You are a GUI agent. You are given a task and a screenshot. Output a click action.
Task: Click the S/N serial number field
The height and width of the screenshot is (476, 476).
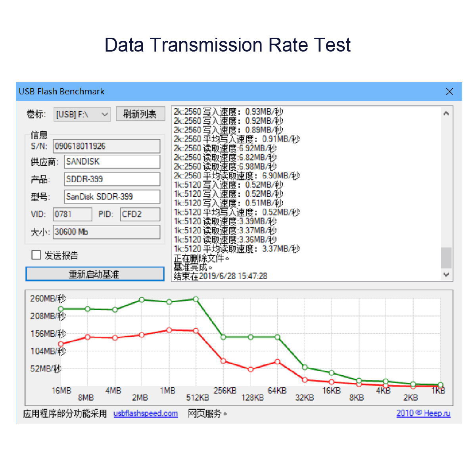click(106, 146)
